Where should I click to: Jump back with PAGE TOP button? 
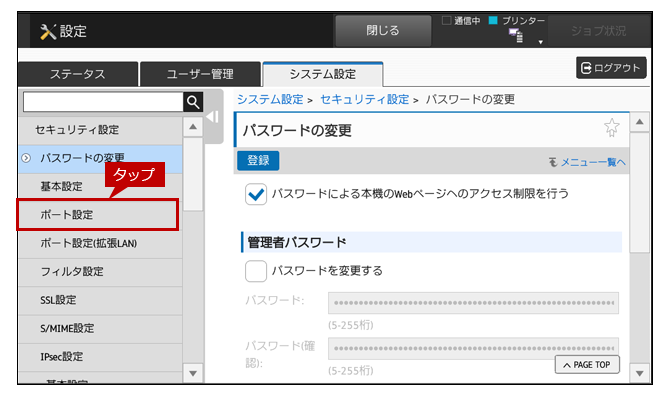(x=587, y=364)
